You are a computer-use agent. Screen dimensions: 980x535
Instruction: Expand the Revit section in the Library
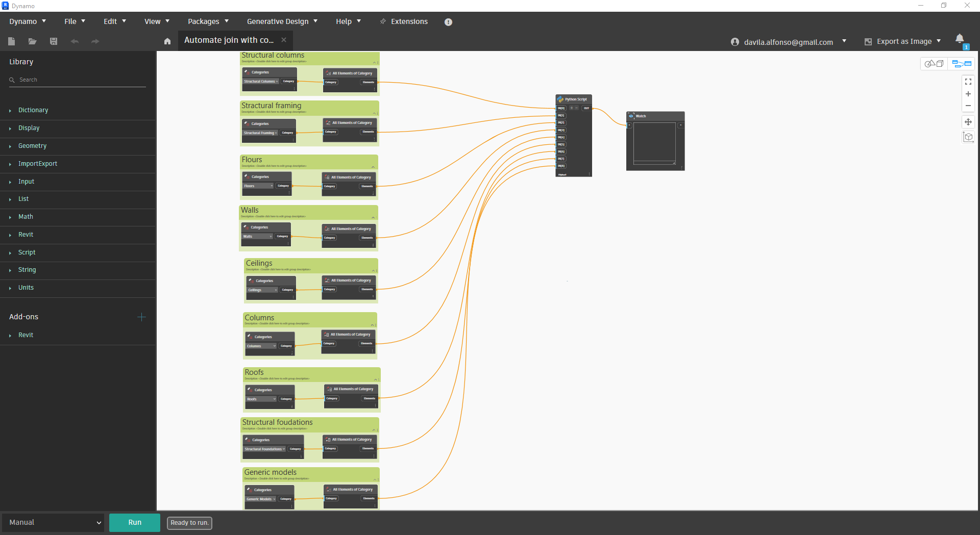pyautogui.click(x=26, y=235)
